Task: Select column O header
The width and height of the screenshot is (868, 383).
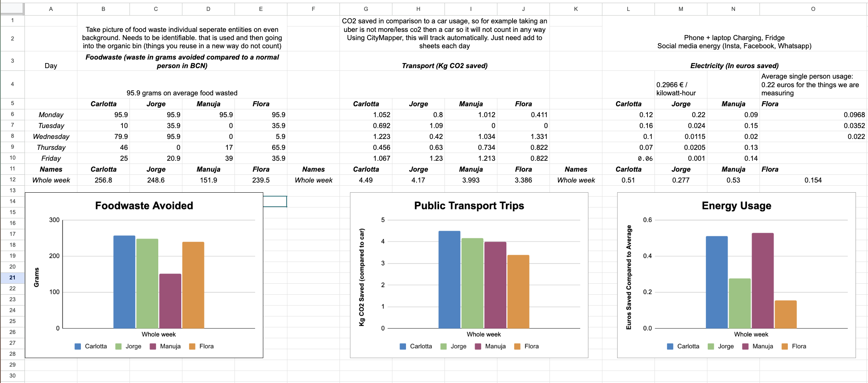Action: [x=813, y=9]
